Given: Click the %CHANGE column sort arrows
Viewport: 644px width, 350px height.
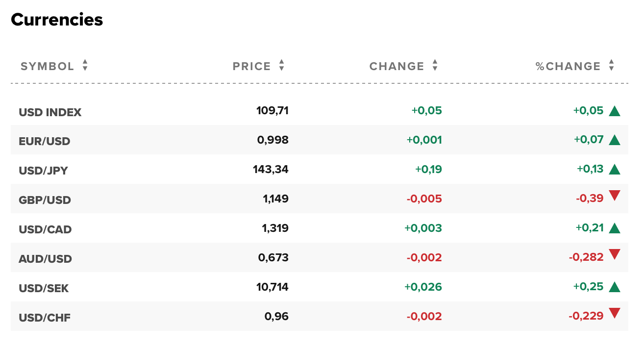Looking at the screenshot, I should click(x=611, y=65).
